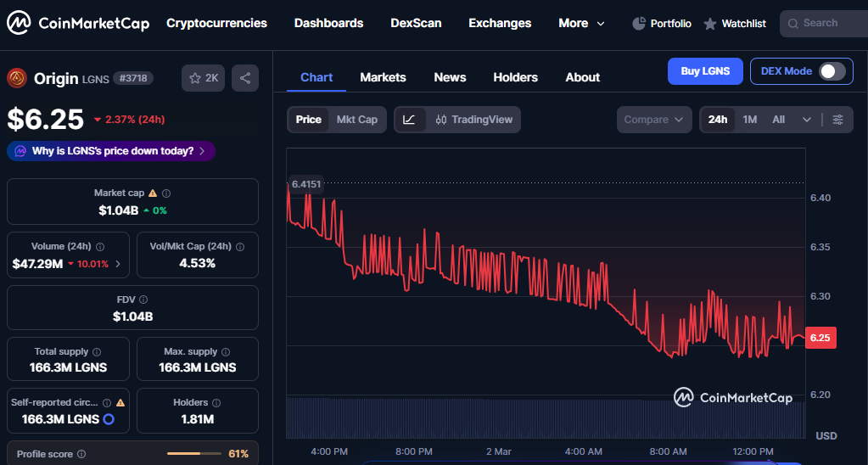Open Cryptocurrencies menu
Viewport: 868px width, 465px height.
coord(216,23)
